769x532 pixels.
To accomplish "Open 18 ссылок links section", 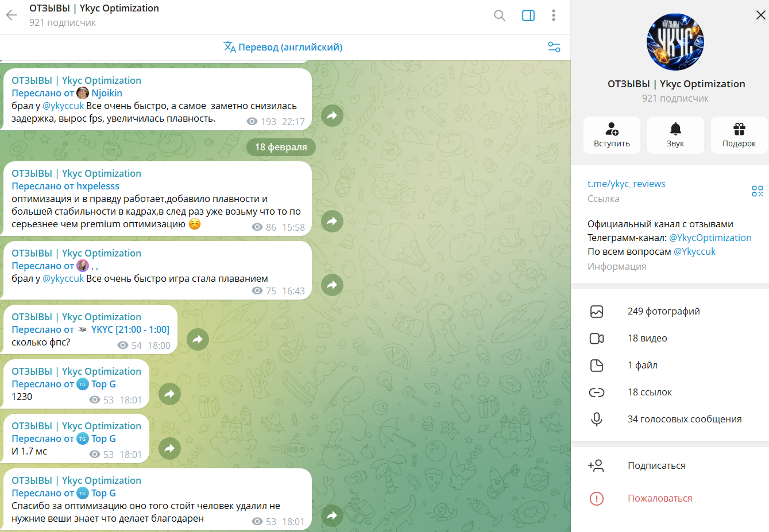I will point(670,392).
